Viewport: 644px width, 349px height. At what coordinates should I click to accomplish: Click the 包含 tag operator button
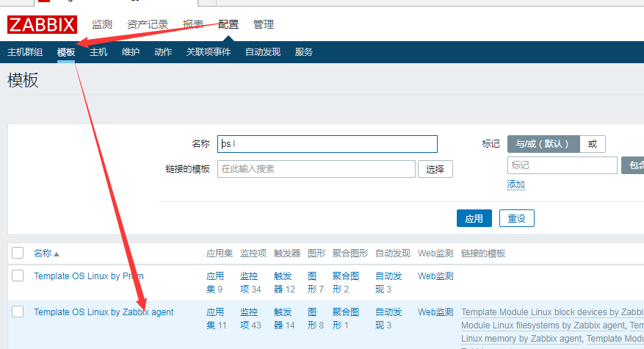click(633, 165)
